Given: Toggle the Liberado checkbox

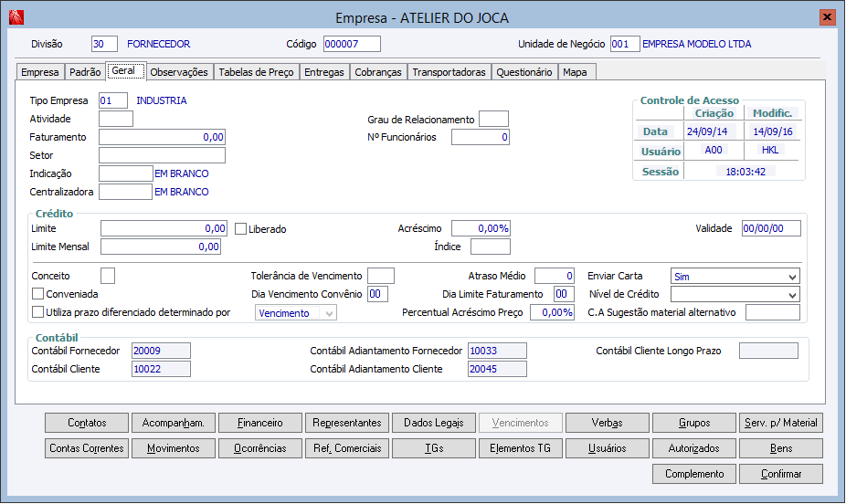Looking at the screenshot, I should tap(240, 229).
